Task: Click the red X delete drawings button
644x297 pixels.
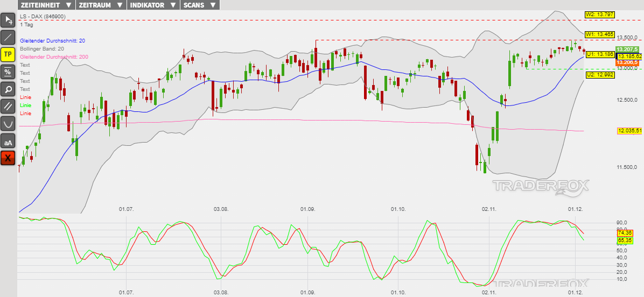Action: 8,158
